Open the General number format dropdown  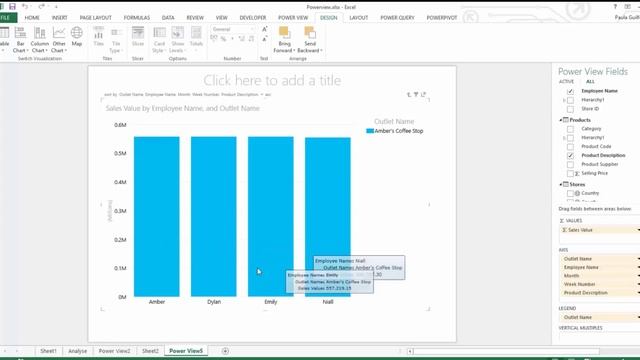point(252,29)
